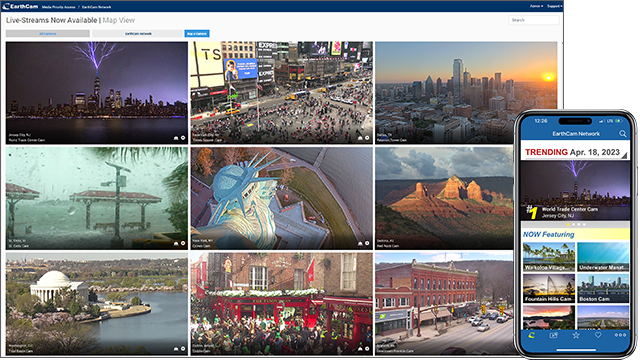Click the round icon on the Dublin pub tile

(367, 349)
